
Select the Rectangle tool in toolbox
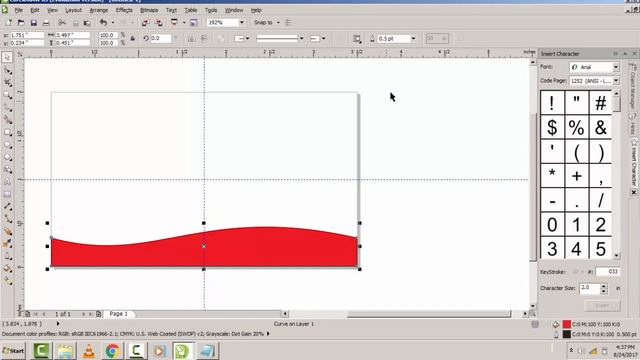[x=7, y=133]
